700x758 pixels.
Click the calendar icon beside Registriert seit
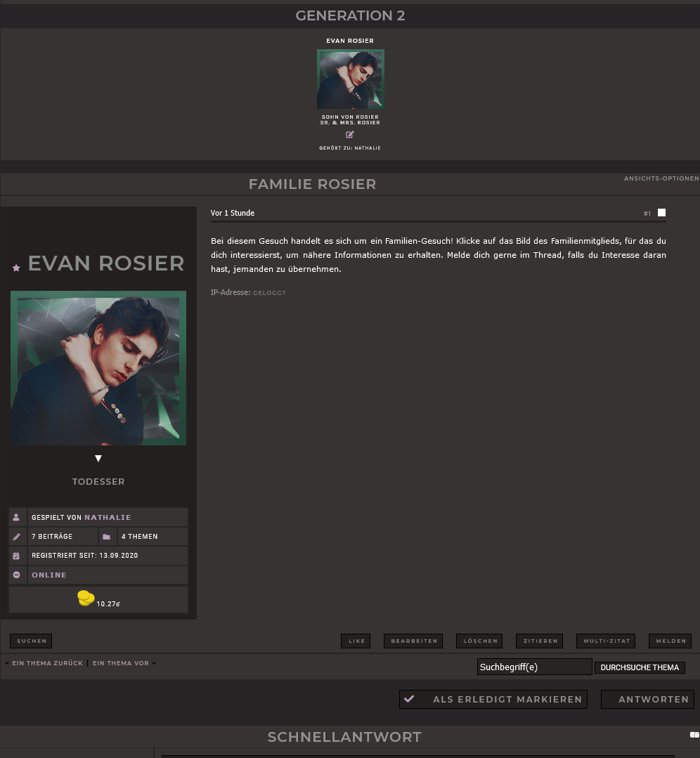17,556
